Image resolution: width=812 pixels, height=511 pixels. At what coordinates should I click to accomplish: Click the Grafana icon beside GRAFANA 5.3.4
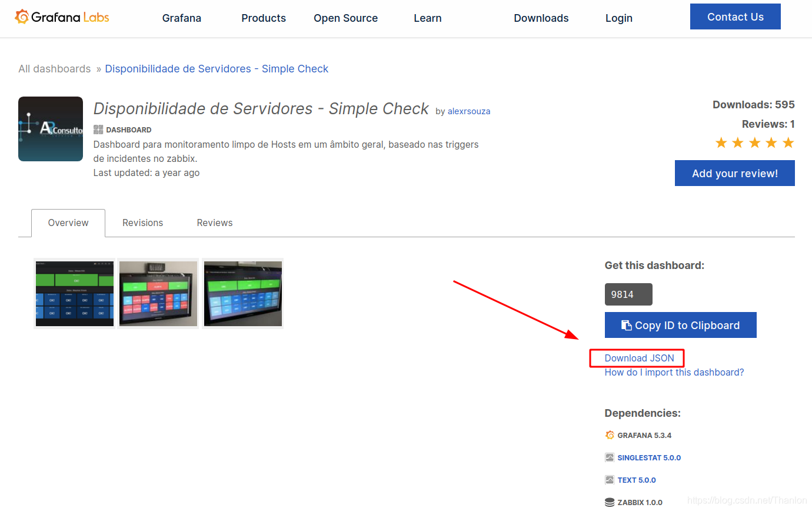click(610, 435)
